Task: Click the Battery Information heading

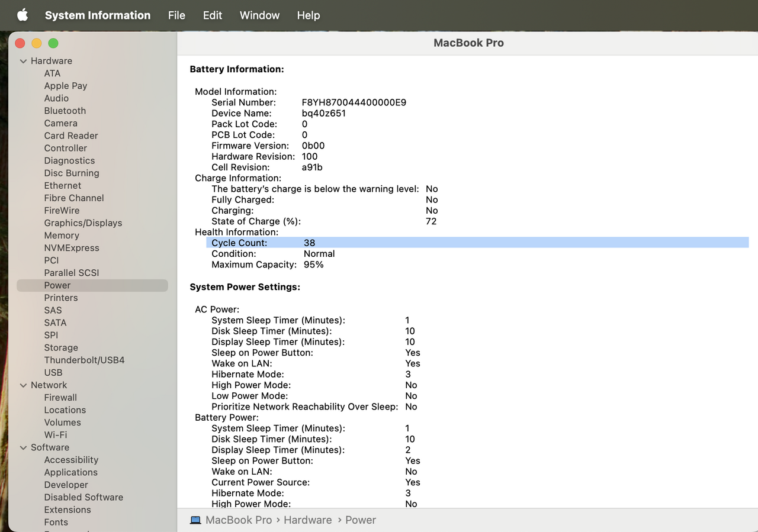Action: 237,69
